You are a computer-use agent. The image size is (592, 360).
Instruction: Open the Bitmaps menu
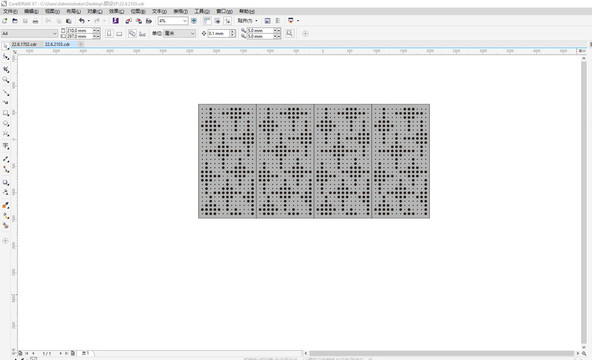pos(138,11)
